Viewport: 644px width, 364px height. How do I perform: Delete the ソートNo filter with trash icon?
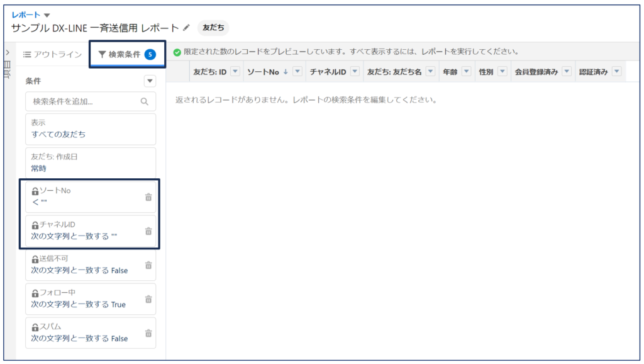tap(148, 197)
